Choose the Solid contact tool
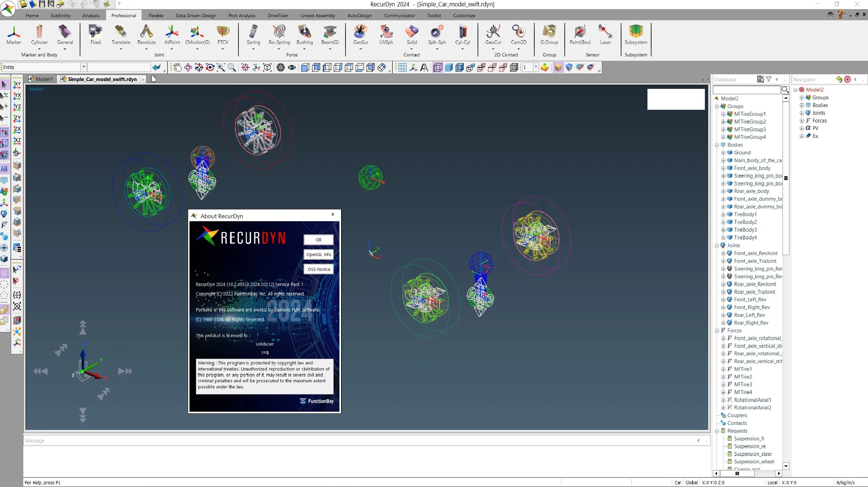This screenshot has height=487, width=868. [x=412, y=35]
